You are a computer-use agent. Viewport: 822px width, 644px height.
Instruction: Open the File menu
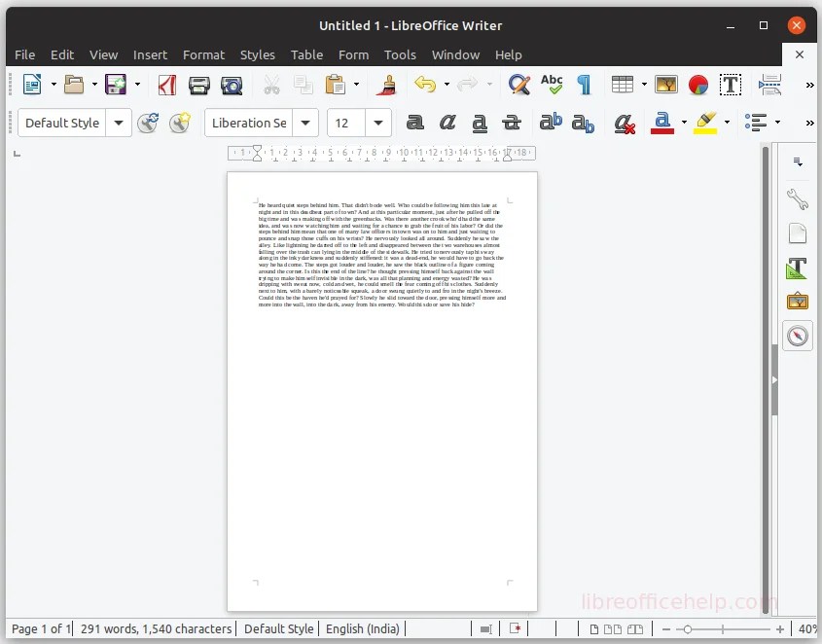24,54
